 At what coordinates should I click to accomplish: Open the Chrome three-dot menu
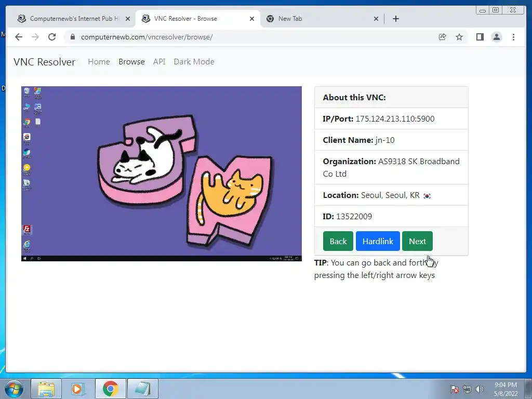click(x=513, y=37)
